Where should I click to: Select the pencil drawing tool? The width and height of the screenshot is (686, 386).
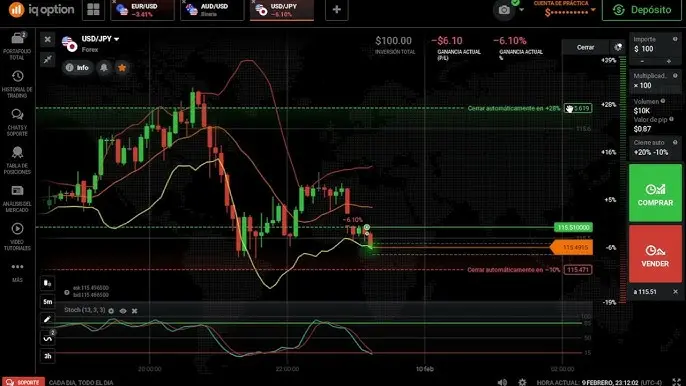point(47,319)
